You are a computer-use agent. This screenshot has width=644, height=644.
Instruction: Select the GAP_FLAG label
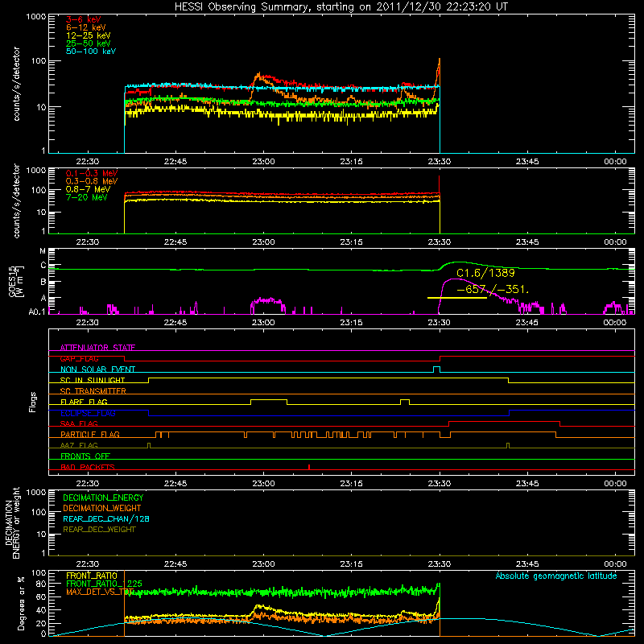[79, 358]
